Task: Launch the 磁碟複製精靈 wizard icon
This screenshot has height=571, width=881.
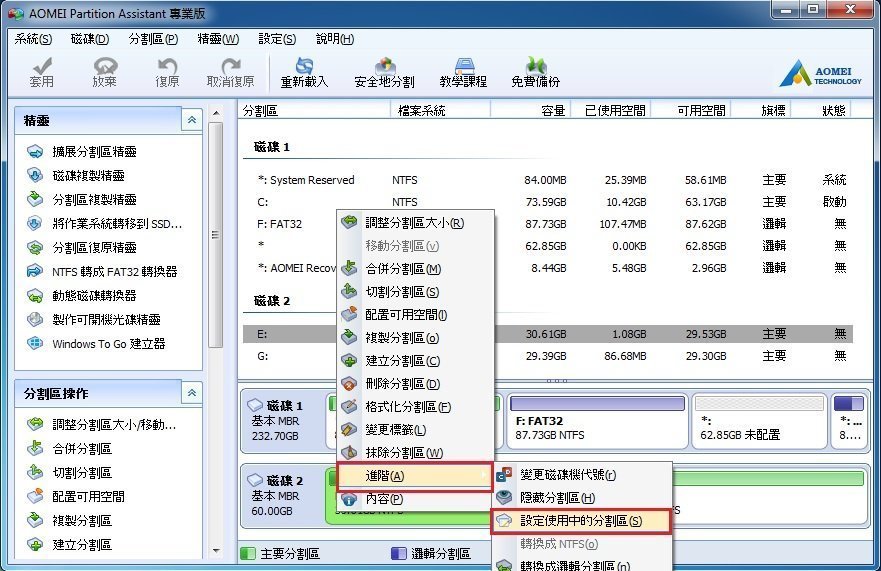Action: 35,175
